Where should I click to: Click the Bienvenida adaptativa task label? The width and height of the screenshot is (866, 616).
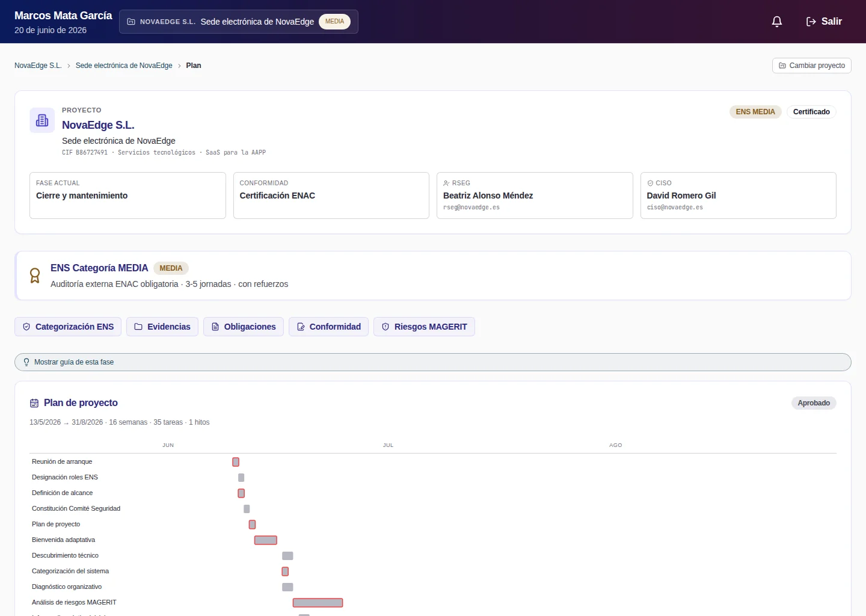click(x=64, y=540)
